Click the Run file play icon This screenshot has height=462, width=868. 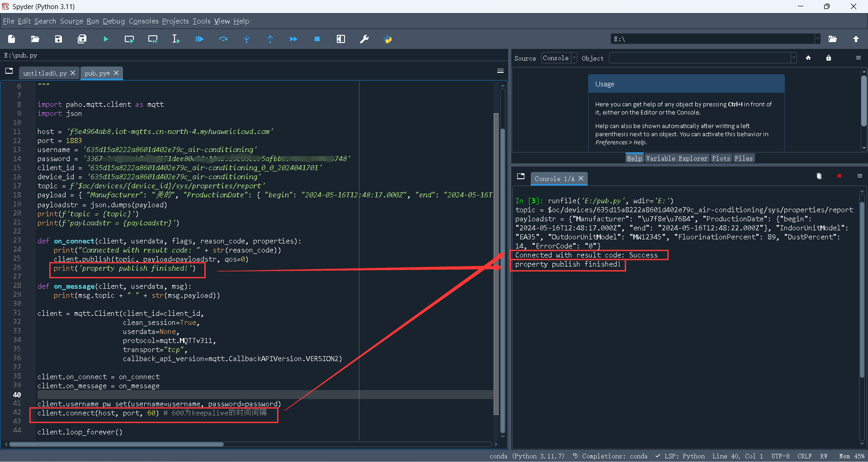pyautogui.click(x=106, y=39)
